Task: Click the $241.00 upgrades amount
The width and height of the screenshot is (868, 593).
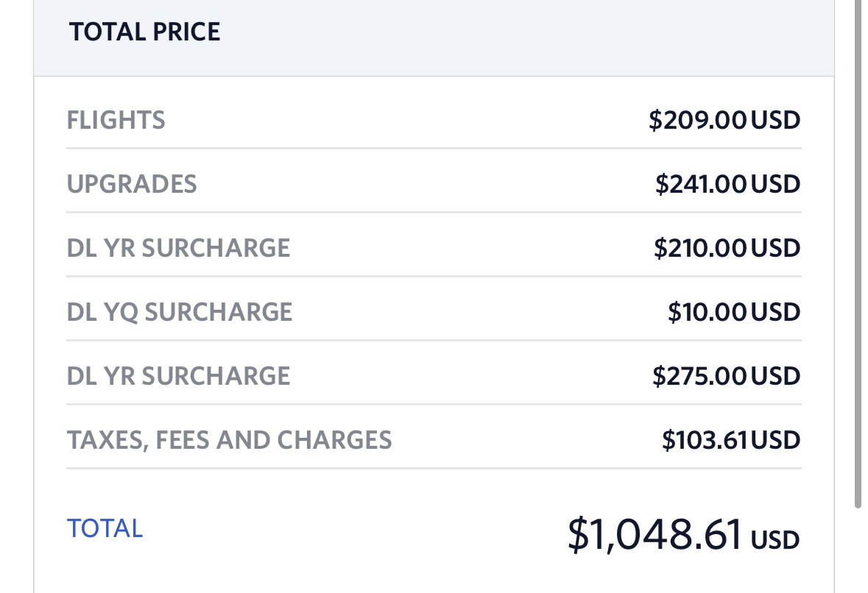Action: (x=701, y=184)
